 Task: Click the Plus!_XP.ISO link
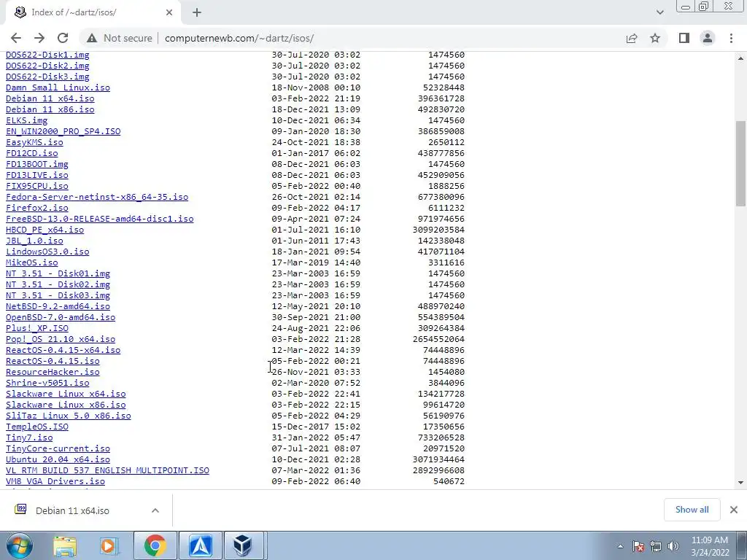[36, 329]
